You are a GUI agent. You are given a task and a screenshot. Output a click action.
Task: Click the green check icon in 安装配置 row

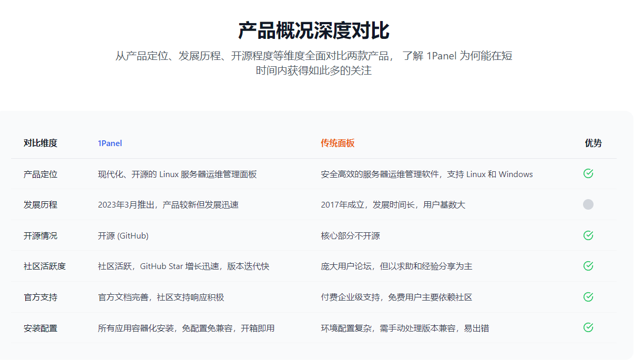pos(588,327)
